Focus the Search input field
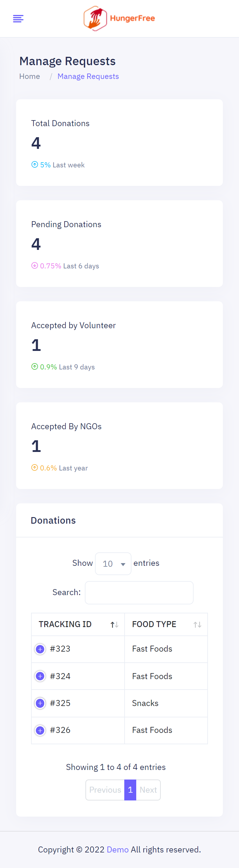The width and height of the screenshot is (239, 868). (139, 592)
